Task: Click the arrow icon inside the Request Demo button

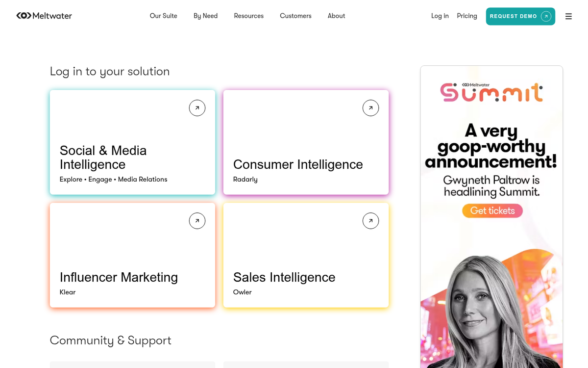Action: click(545, 16)
